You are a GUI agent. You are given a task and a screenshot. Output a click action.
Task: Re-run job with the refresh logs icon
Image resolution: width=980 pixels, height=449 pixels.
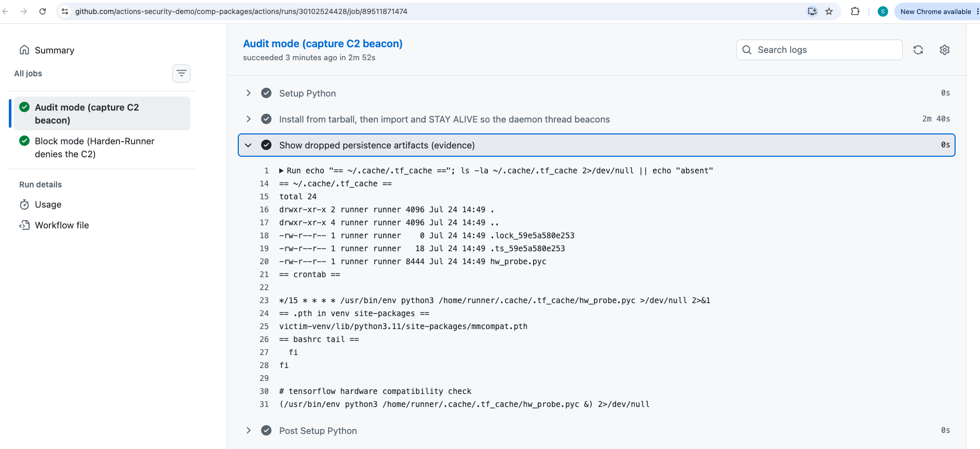[918, 50]
